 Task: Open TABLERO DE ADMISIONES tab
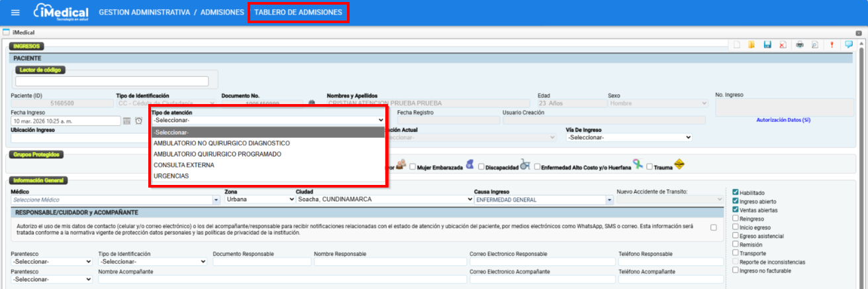[298, 13]
